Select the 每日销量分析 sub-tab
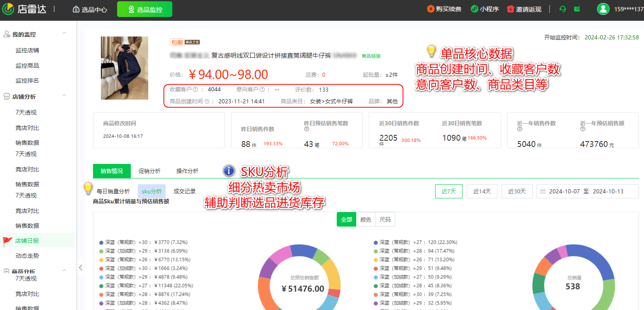The image size is (644, 310). click(113, 191)
